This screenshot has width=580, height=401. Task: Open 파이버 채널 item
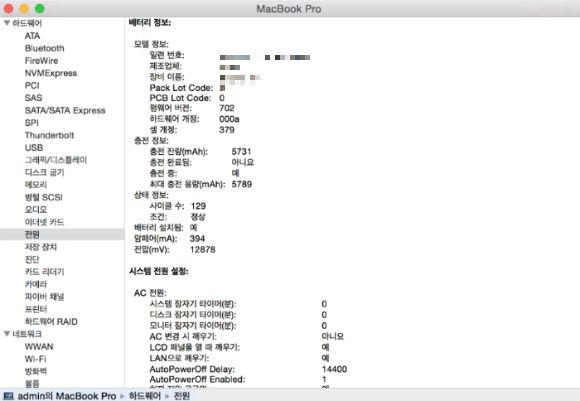pyautogui.click(x=44, y=297)
